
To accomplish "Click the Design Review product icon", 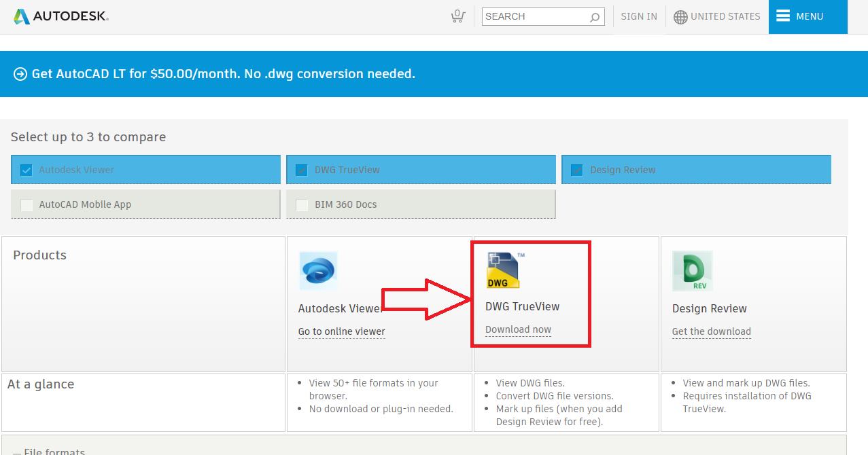I will 692,271.
